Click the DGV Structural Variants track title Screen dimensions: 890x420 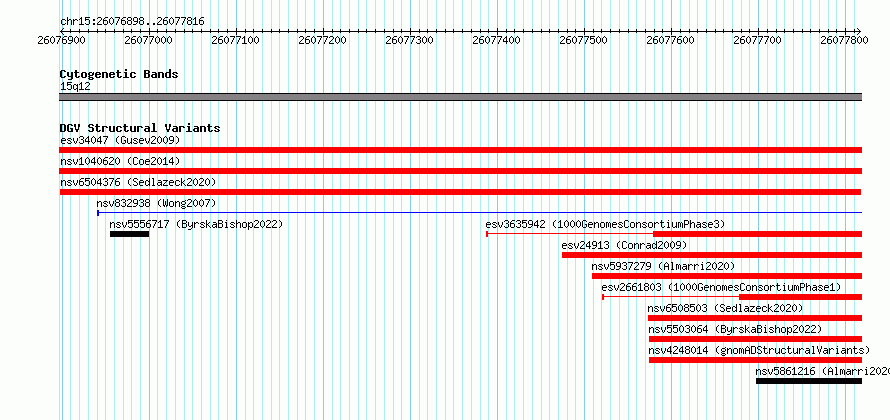click(x=140, y=128)
